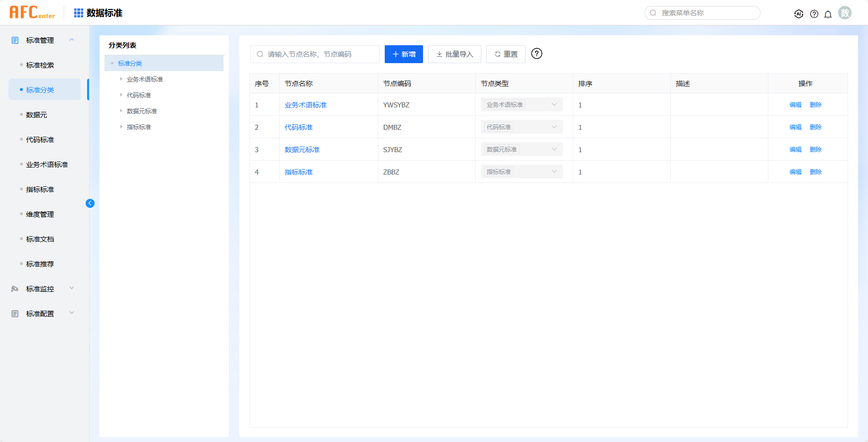Open the notification bell
Image resolution: width=868 pixels, height=442 pixels.
point(828,14)
